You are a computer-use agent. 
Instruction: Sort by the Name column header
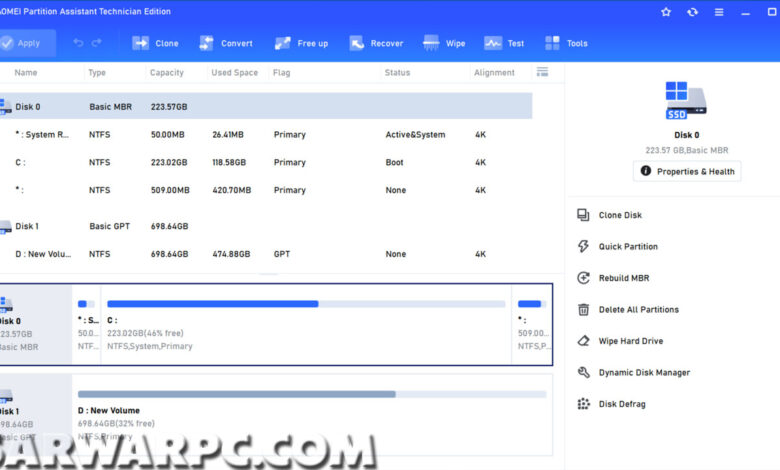click(x=26, y=73)
